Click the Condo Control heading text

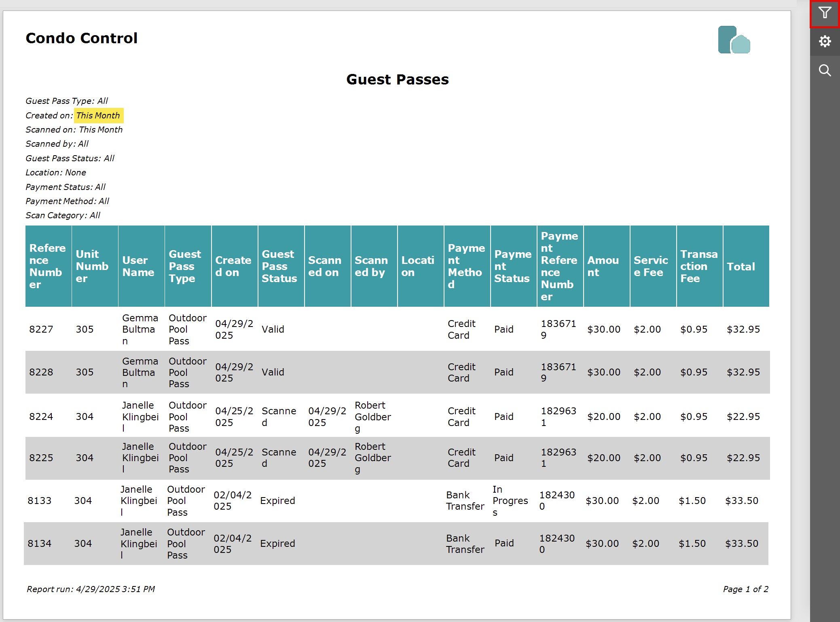click(x=82, y=38)
